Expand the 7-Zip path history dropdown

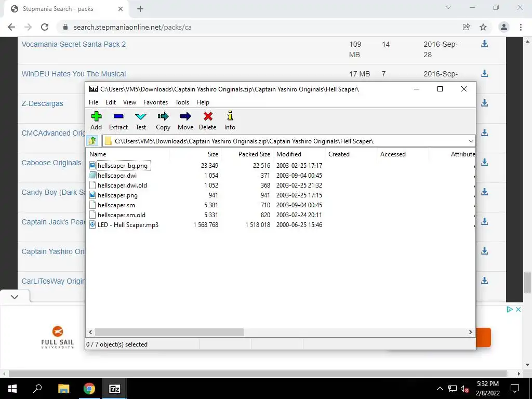(471, 141)
